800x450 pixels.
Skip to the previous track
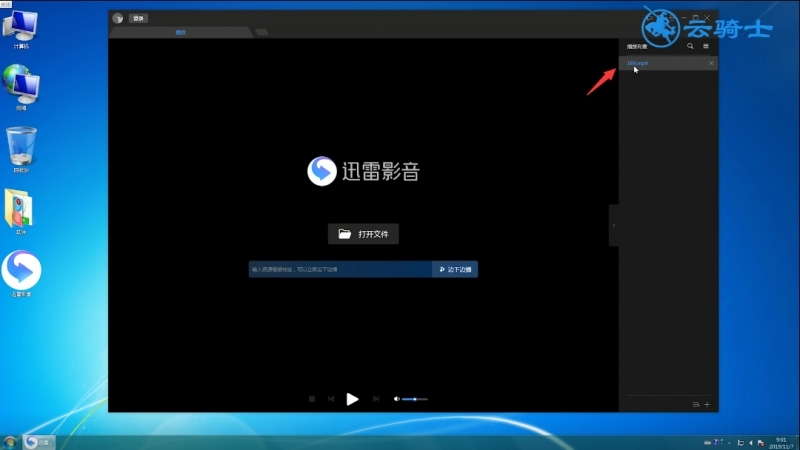tap(331, 399)
